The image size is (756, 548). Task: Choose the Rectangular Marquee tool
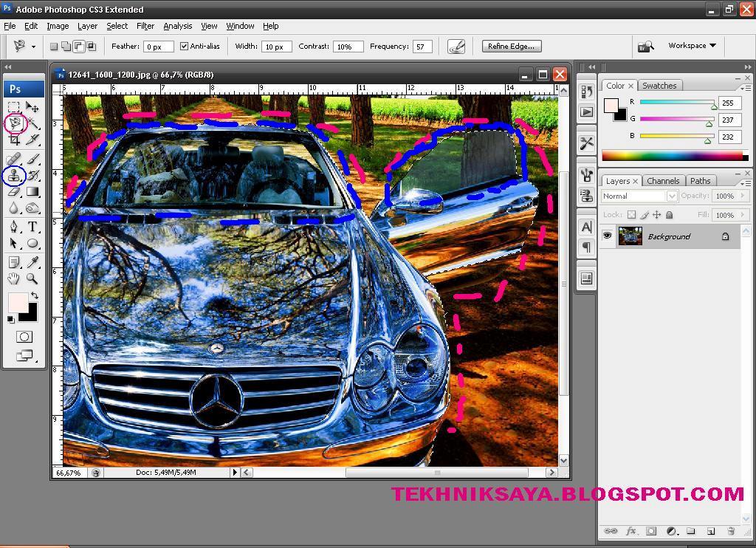15,107
